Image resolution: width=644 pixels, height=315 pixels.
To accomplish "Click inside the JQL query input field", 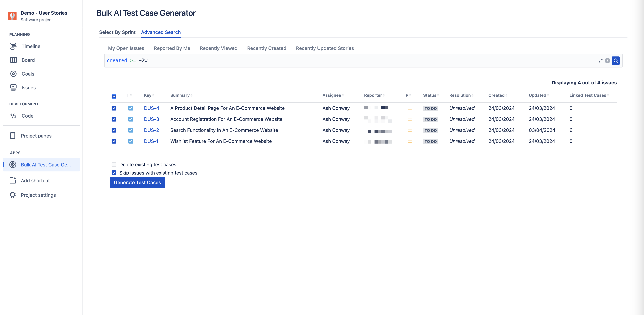I will tap(250, 60).
